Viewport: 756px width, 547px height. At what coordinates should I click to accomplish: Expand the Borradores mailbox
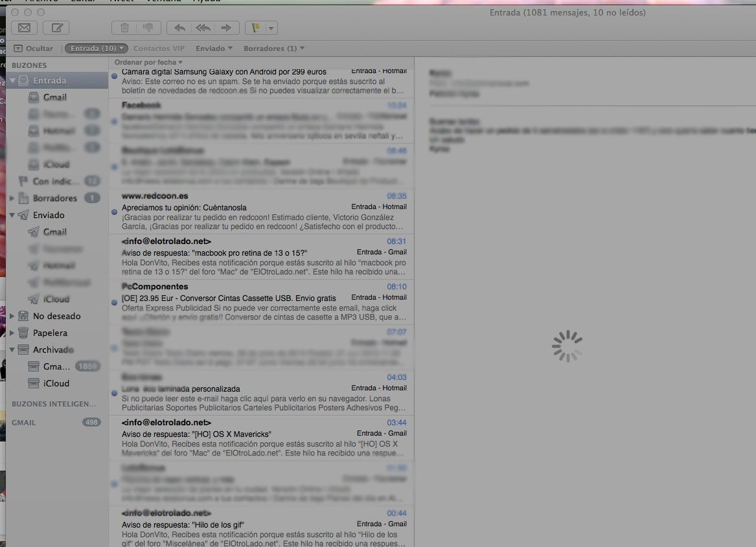point(12,198)
